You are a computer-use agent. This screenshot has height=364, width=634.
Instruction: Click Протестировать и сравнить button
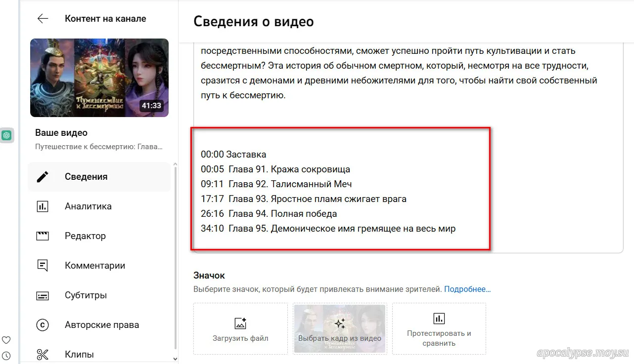pos(439,329)
